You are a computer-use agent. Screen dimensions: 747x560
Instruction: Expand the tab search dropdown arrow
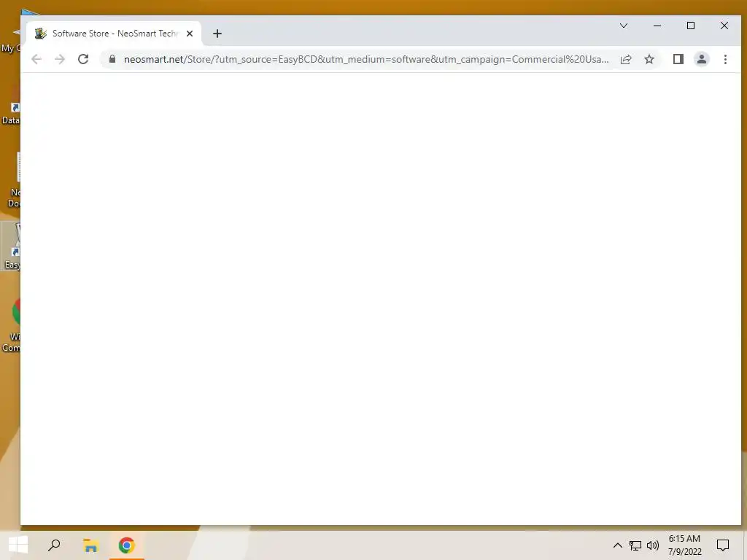[624, 26]
